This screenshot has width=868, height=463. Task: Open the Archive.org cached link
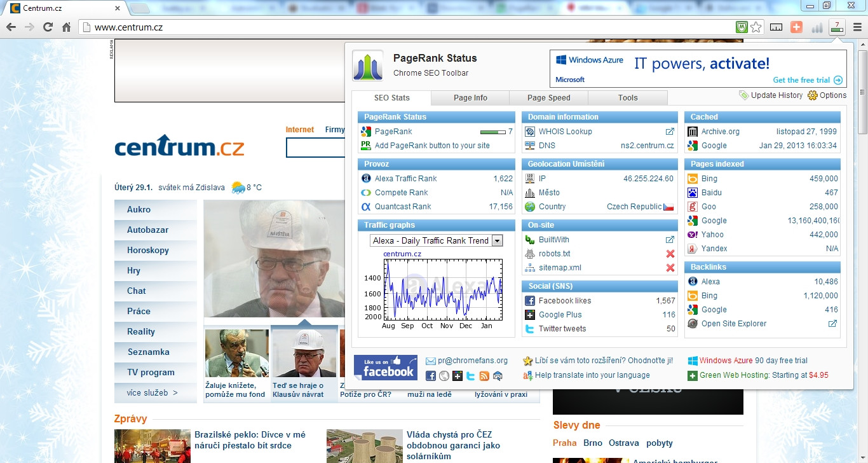pos(721,132)
